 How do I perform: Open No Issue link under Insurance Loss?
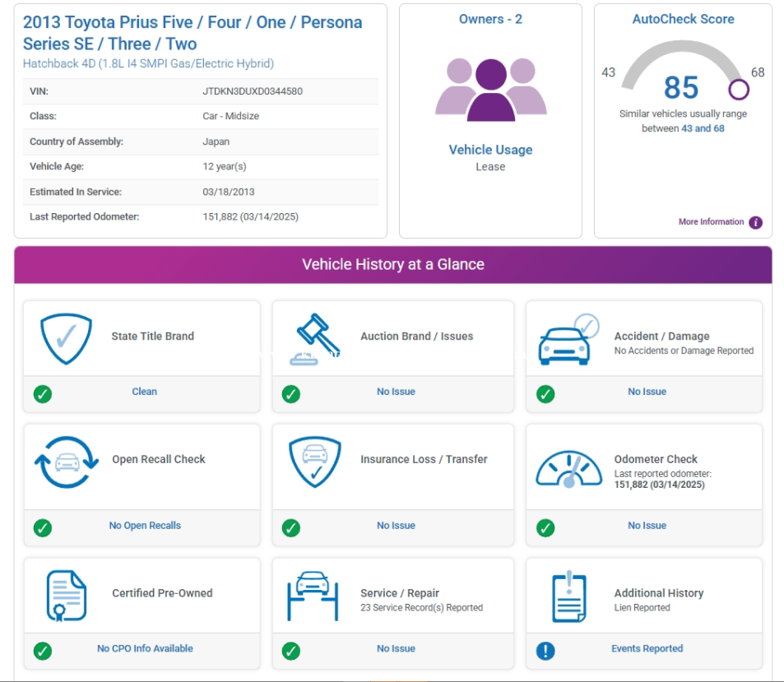tap(396, 526)
